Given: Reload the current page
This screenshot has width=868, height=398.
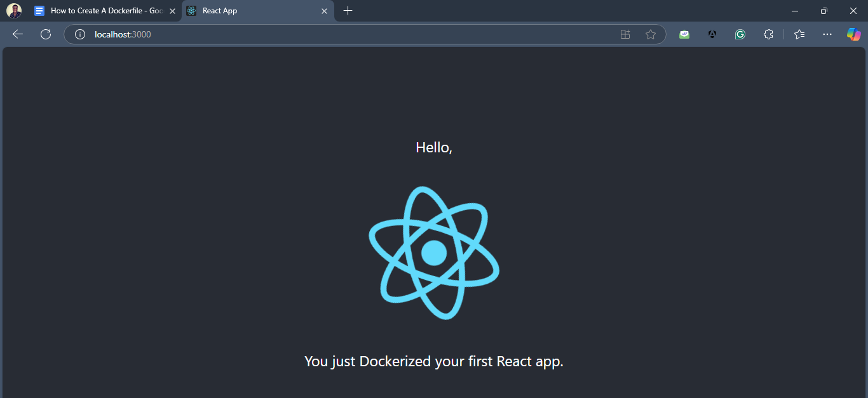Looking at the screenshot, I should [45, 34].
